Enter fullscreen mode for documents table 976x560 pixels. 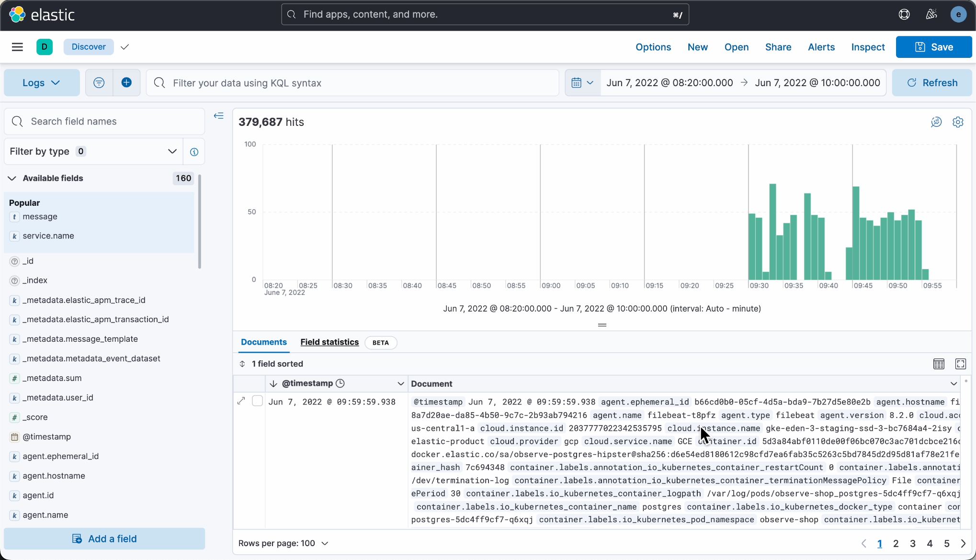pyautogui.click(x=961, y=364)
